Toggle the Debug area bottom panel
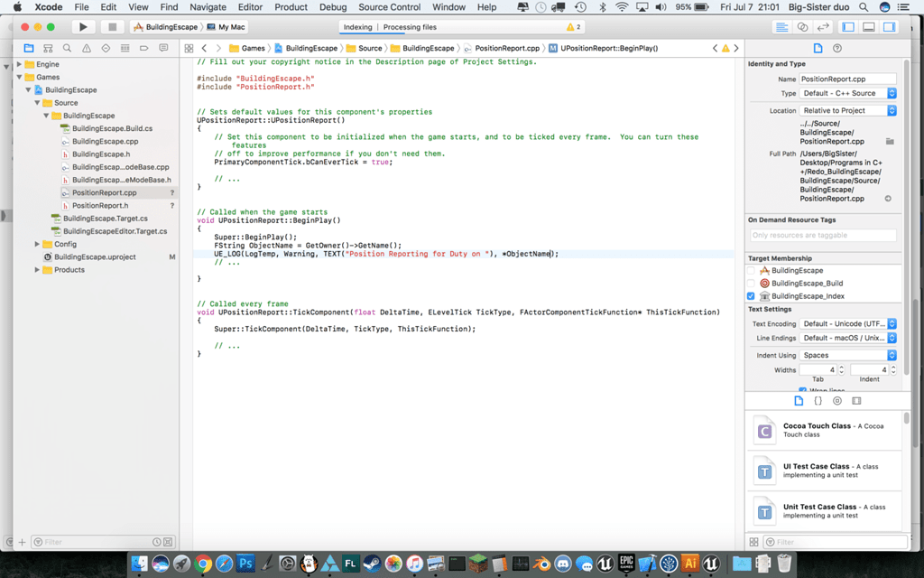This screenshot has height=578, width=924. click(868, 27)
